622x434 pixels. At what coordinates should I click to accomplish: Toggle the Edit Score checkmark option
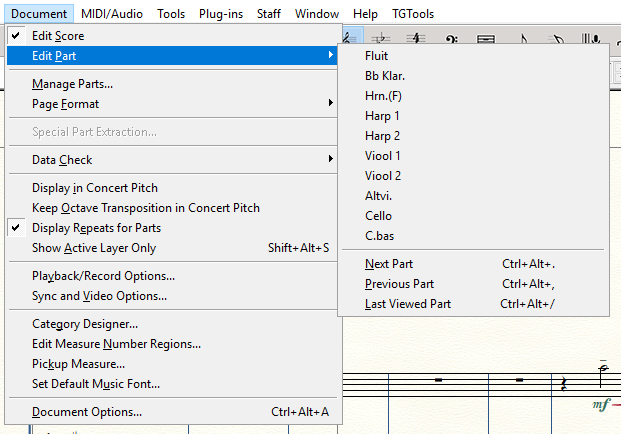point(58,36)
